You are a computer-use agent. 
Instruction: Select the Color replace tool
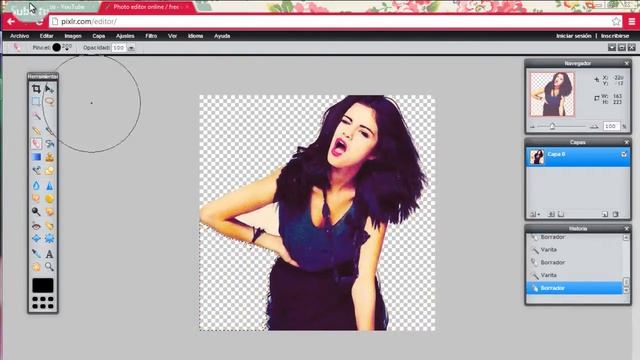click(36, 170)
